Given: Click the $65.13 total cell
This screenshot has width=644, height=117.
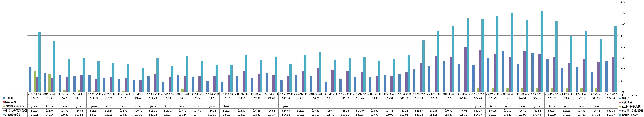Looking at the screenshot, I should click(463, 114).
